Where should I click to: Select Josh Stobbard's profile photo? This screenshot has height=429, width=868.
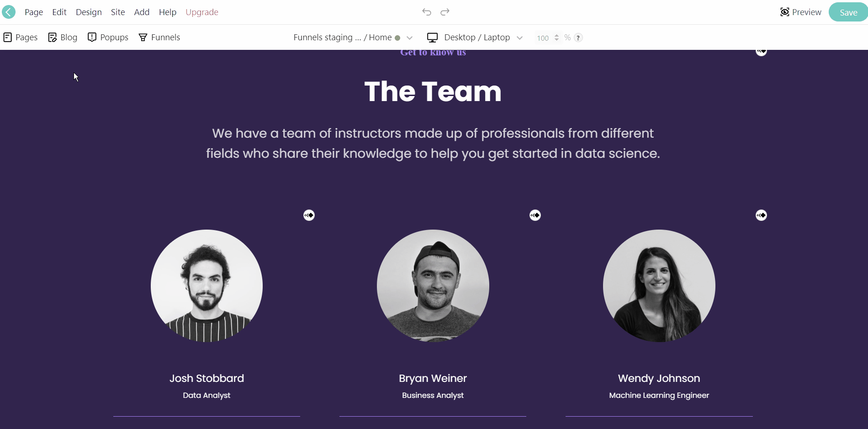(207, 286)
